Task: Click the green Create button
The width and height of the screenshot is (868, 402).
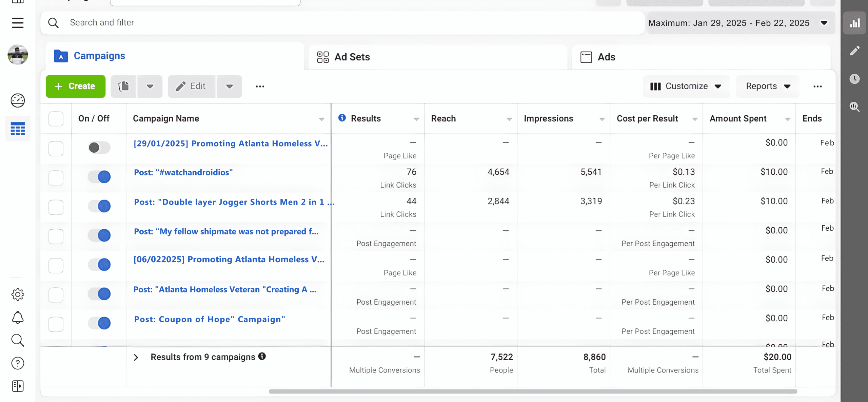Action: (75, 86)
